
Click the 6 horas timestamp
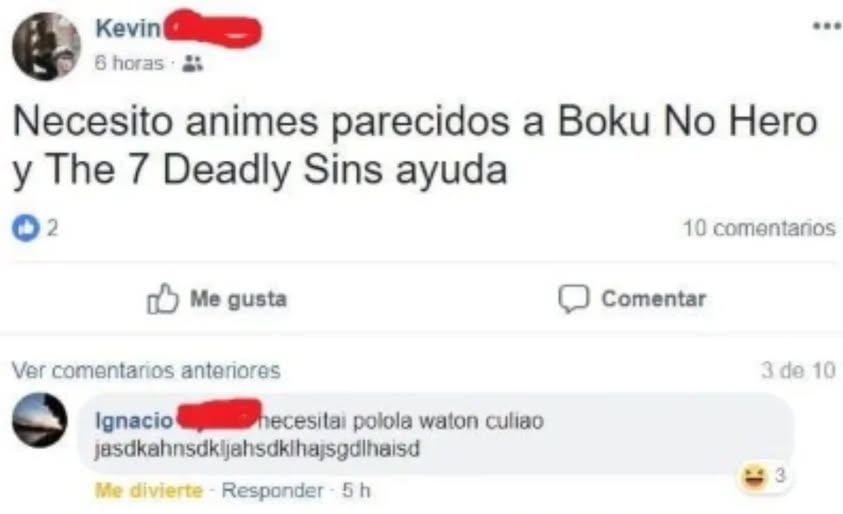pos(129,63)
